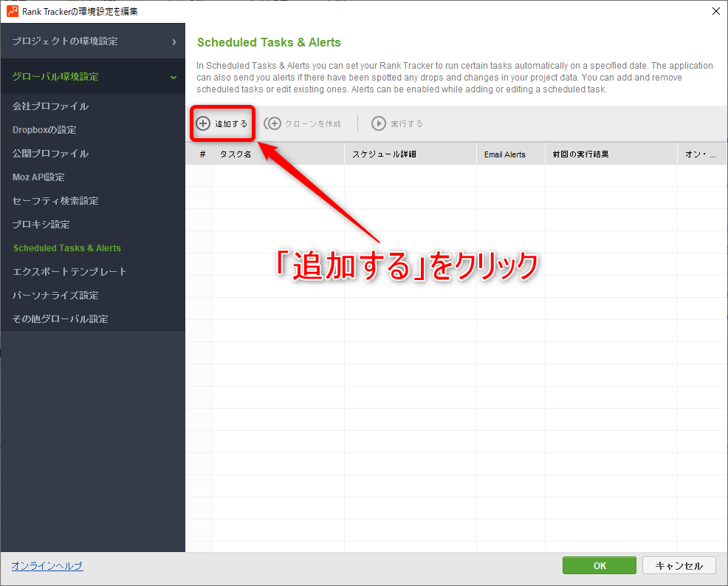728x586 pixels.
Task: Expand プロジェクトの環境設定 section
Action: coord(92,41)
